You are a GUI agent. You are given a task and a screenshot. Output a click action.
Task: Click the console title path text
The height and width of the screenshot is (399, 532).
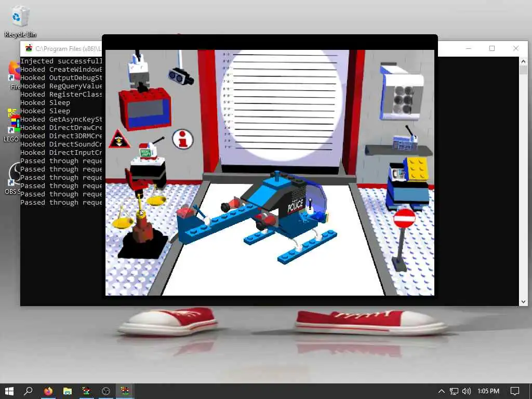point(68,49)
